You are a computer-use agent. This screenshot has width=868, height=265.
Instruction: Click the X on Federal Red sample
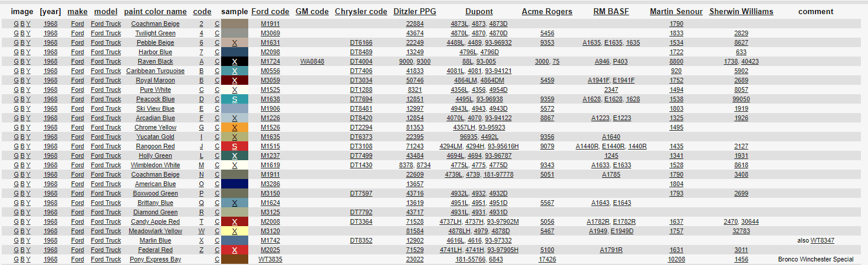coord(235,250)
